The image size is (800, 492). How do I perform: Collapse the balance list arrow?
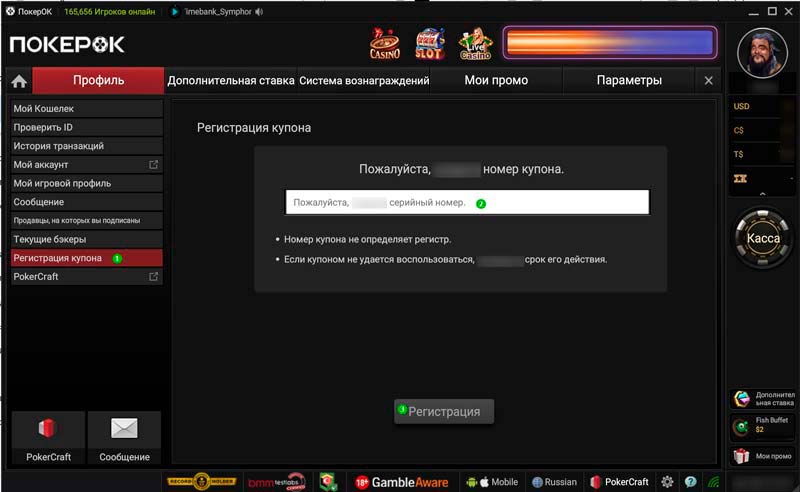[x=762, y=194]
